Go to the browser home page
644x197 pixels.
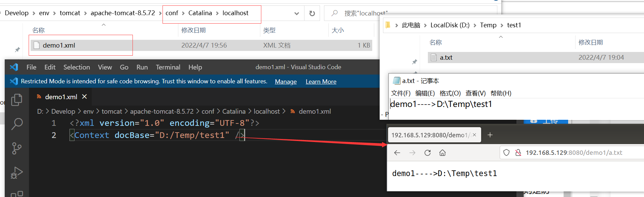pyautogui.click(x=442, y=153)
